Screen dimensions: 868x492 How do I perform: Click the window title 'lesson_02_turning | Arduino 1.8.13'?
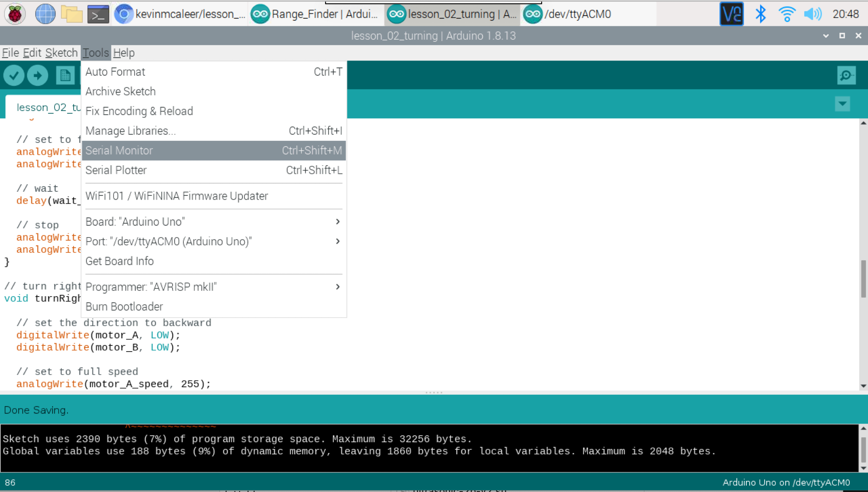434,36
